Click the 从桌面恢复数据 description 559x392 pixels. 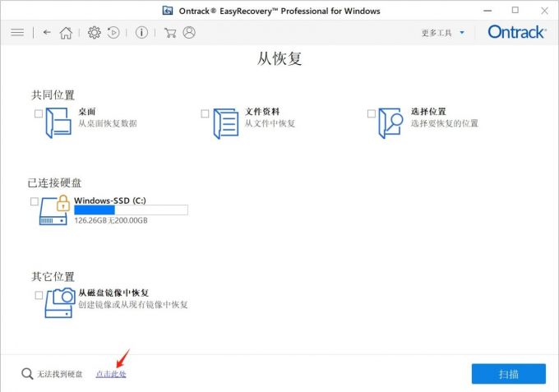point(108,123)
